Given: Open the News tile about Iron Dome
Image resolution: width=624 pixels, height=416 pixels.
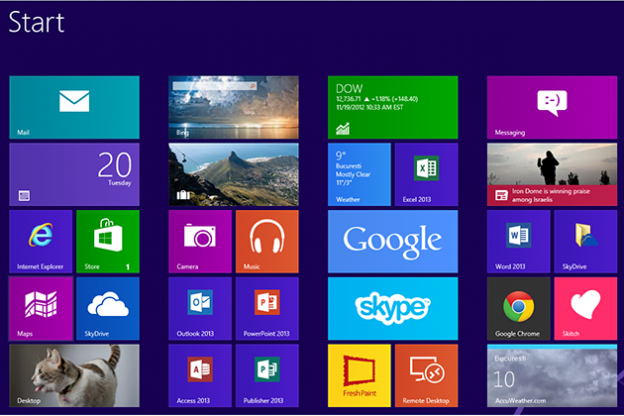Looking at the screenshot, I should coord(552,174).
